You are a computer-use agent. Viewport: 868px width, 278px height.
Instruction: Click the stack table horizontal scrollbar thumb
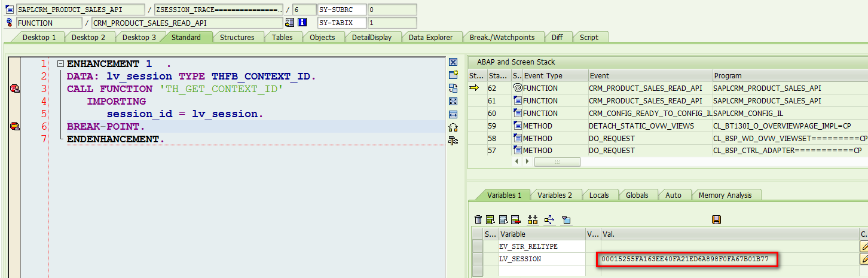pos(557,161)
